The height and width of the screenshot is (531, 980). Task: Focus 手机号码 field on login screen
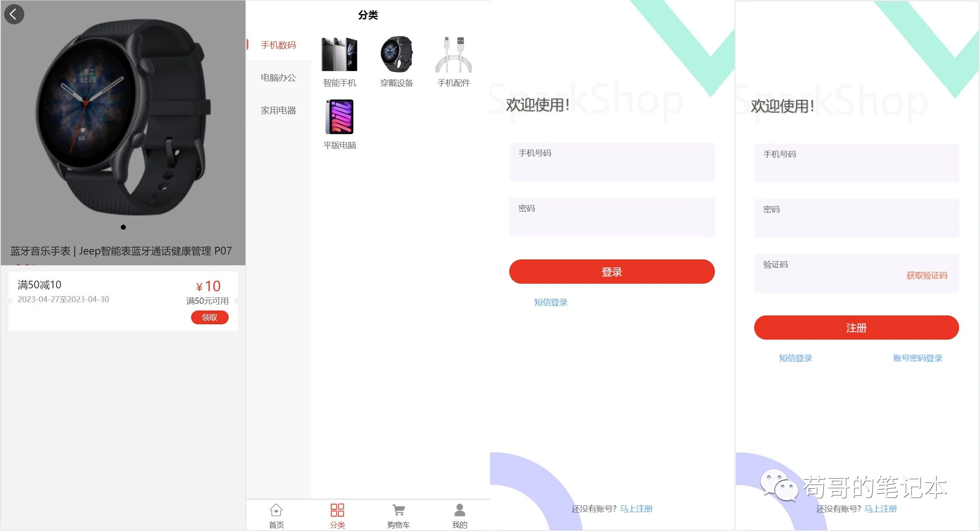(x=612, y=162)
